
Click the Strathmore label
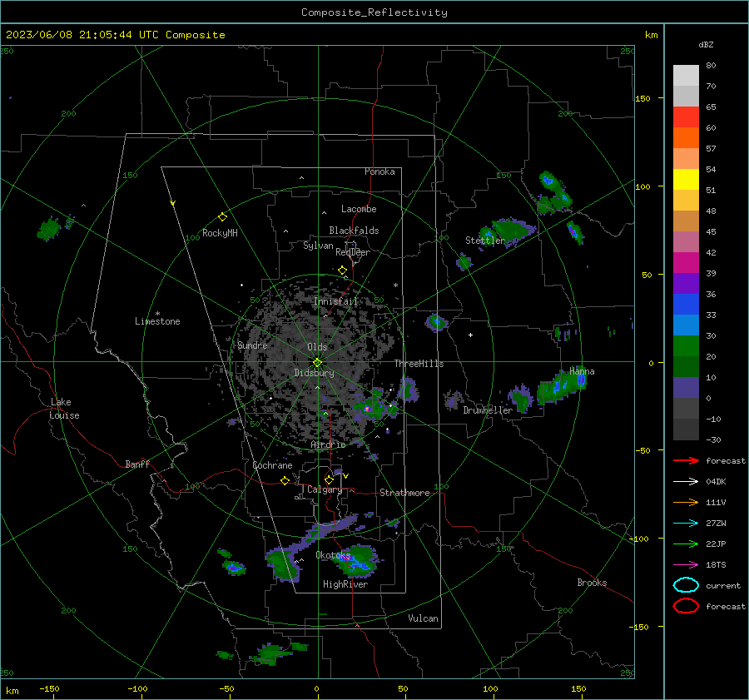click(x=404, y=493)
